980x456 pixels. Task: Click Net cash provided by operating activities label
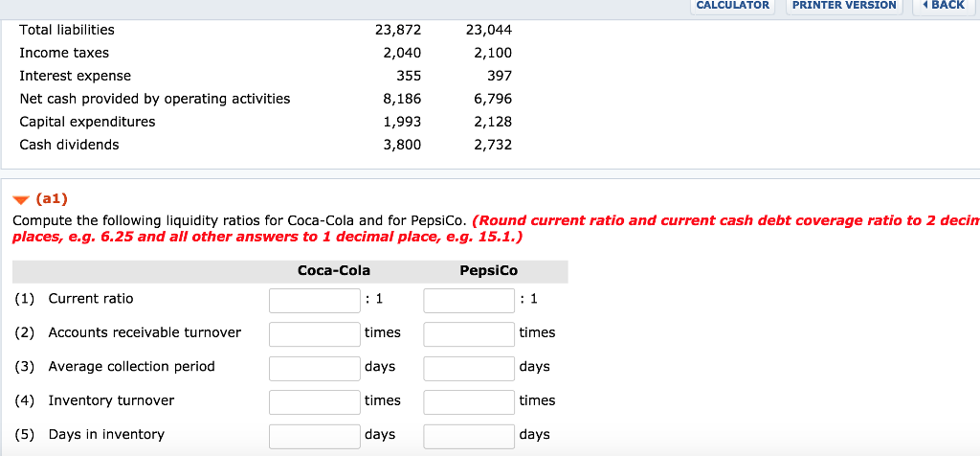click(155, 99)
